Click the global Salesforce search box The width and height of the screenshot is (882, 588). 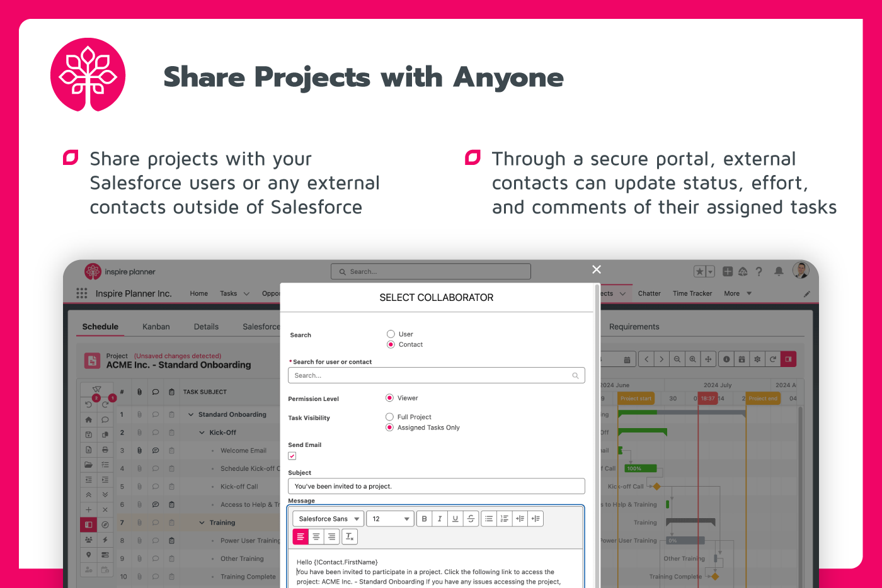tap(431, 271)
